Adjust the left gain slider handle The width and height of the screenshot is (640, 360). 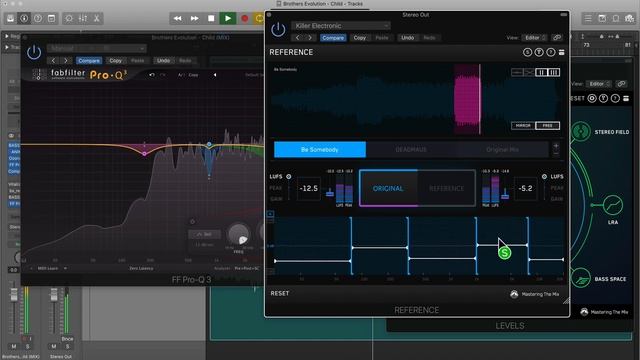330,193
